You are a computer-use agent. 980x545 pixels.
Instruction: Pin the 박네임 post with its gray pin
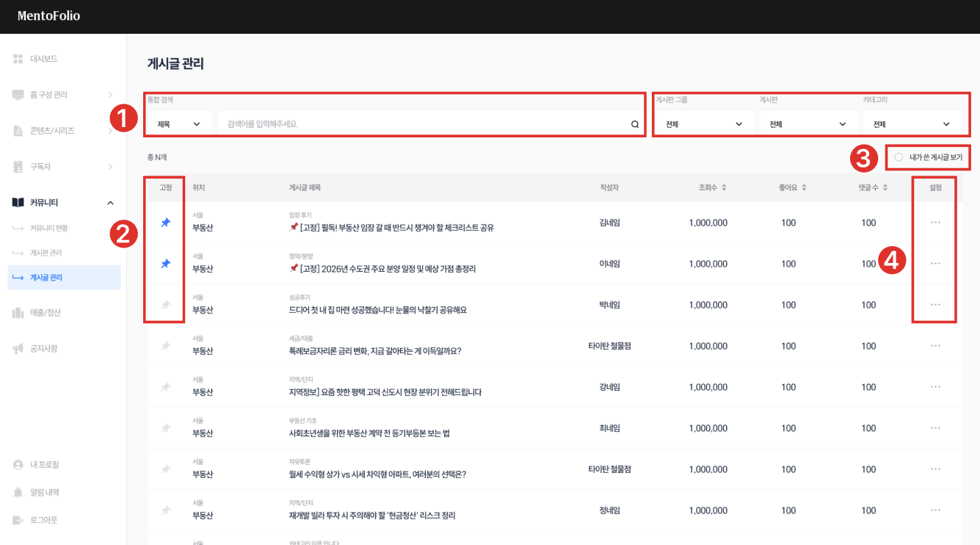166,305
